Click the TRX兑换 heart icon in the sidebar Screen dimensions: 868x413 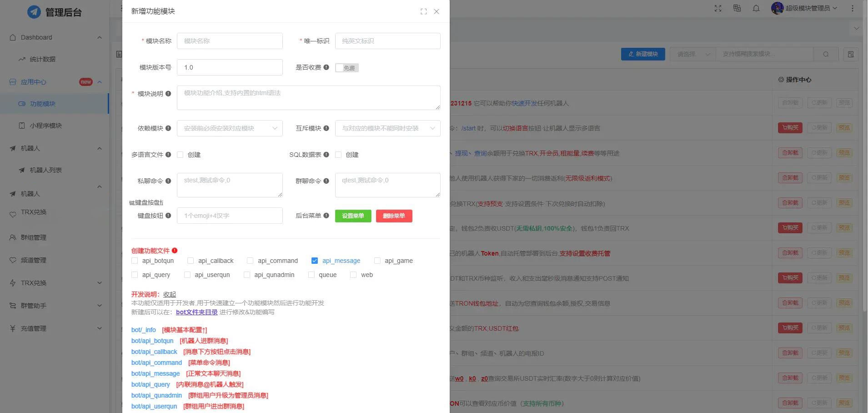tap(13, 212)
